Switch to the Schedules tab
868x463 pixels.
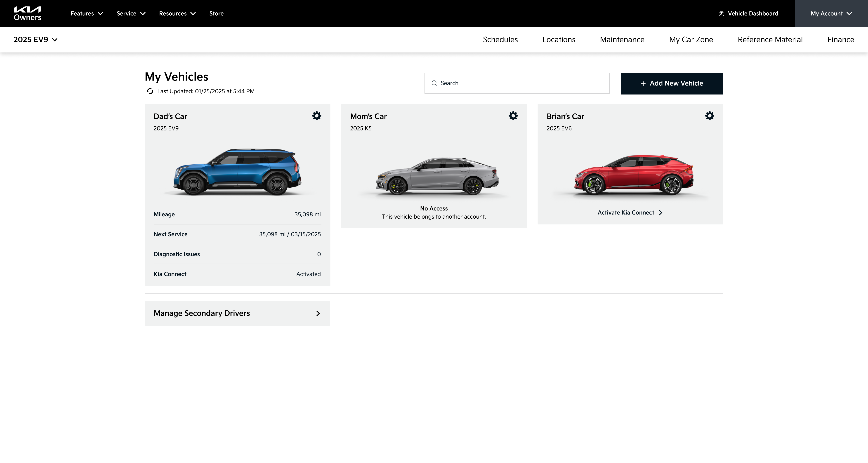pyautogui.click(x=500, y=40)
